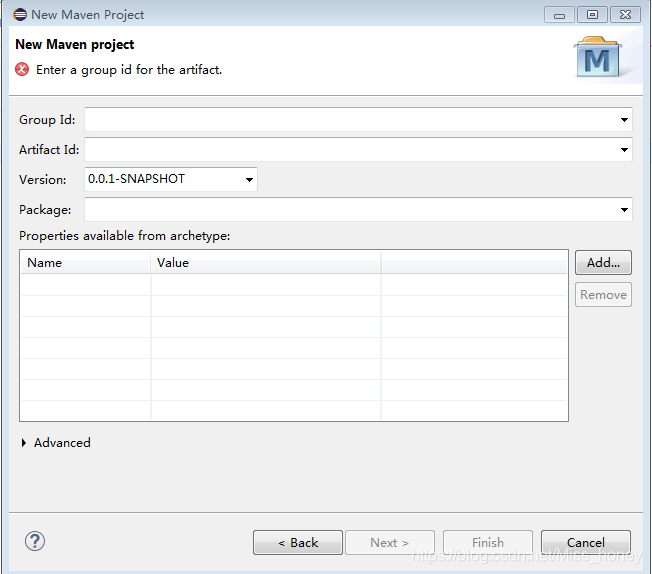
Task: Click the 'Properties available from archetype:' label
Action: pos(124,236)
